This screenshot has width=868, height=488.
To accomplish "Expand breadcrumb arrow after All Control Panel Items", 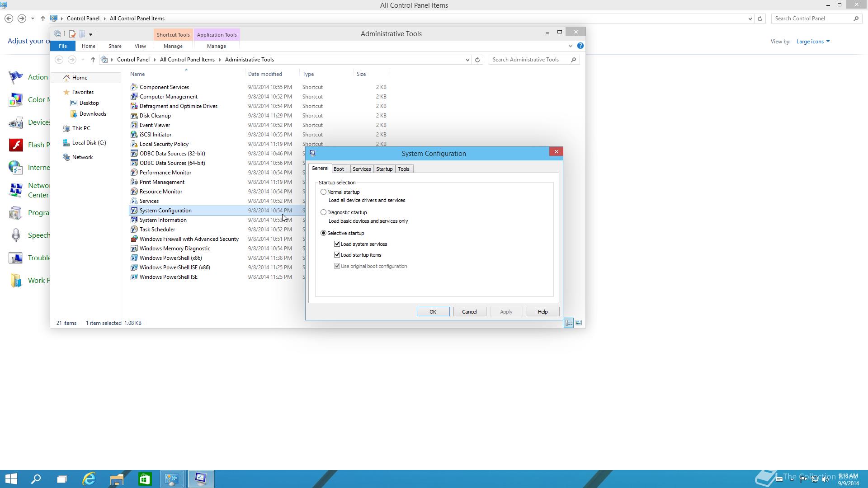I will (220, 60).
